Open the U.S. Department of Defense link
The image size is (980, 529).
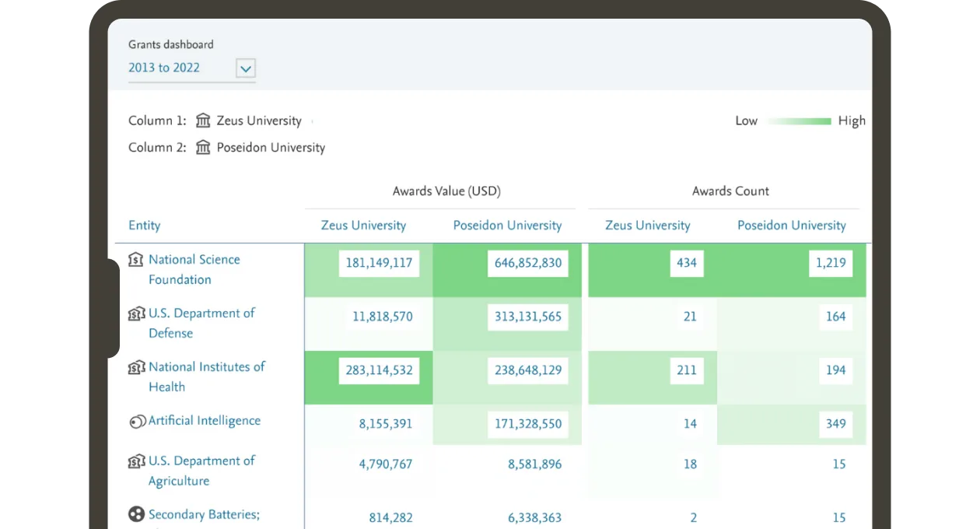click(x=201, y=323)
